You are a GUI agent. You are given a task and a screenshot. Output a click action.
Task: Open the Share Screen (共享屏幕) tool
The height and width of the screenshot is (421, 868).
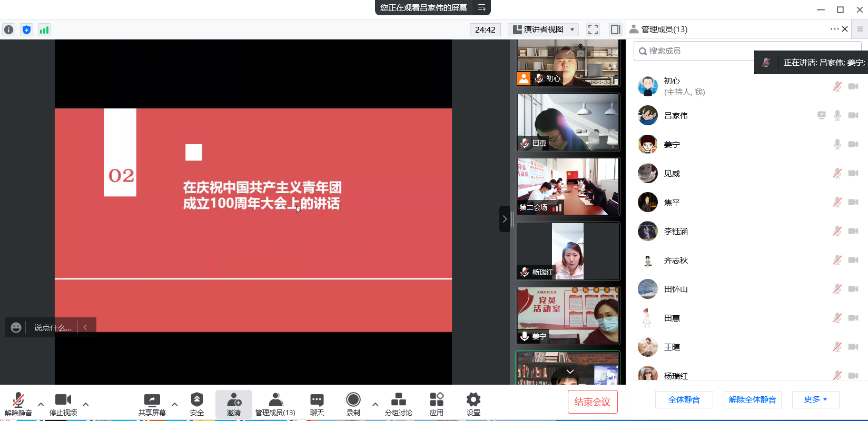tap(152, 404)
